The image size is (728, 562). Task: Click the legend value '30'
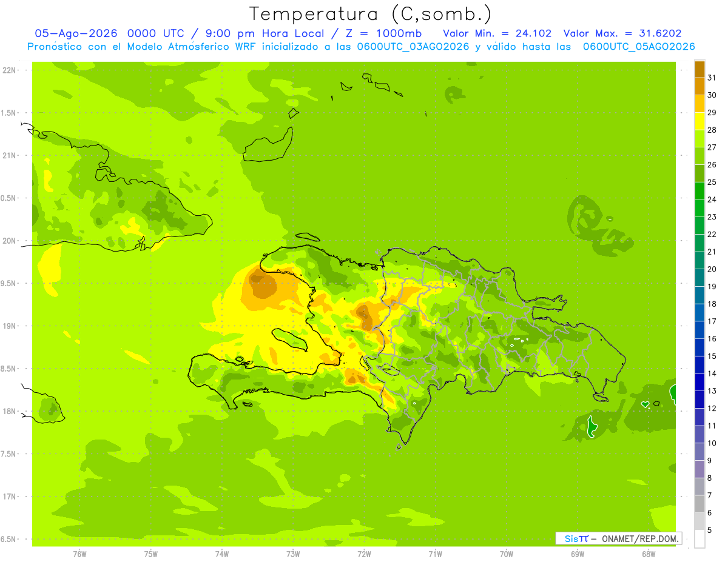pyautogui.click(x=712, y=95)
